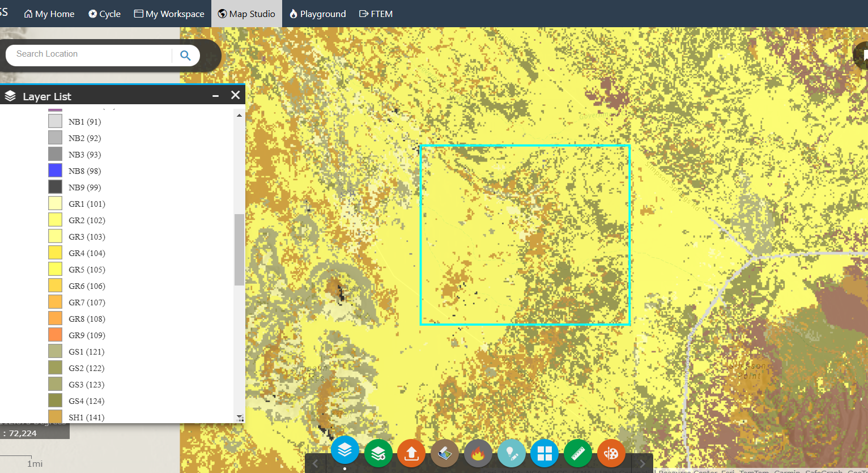Open the FTEM section
The image size is (868, 473).
pyautogui.click(x=376, y=13)
